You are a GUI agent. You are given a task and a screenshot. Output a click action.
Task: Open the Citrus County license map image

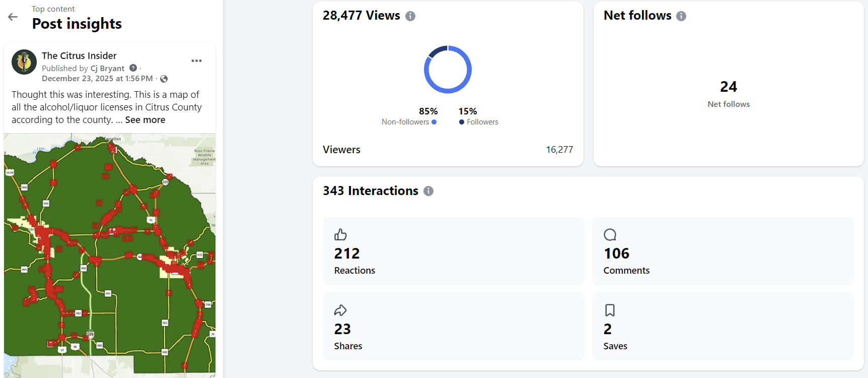coord(110,255)
